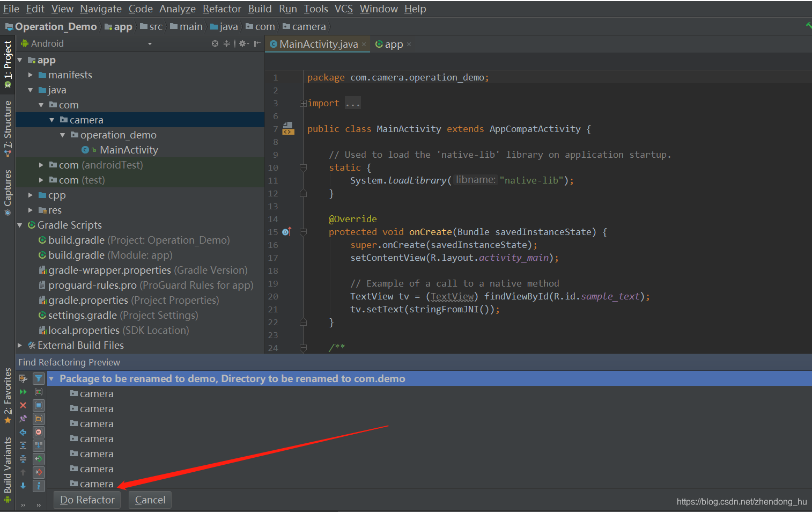Toggle show write access red arrow button
Image resolution: width=812 pixels, height=512 pixels.
tap(39, 472)
